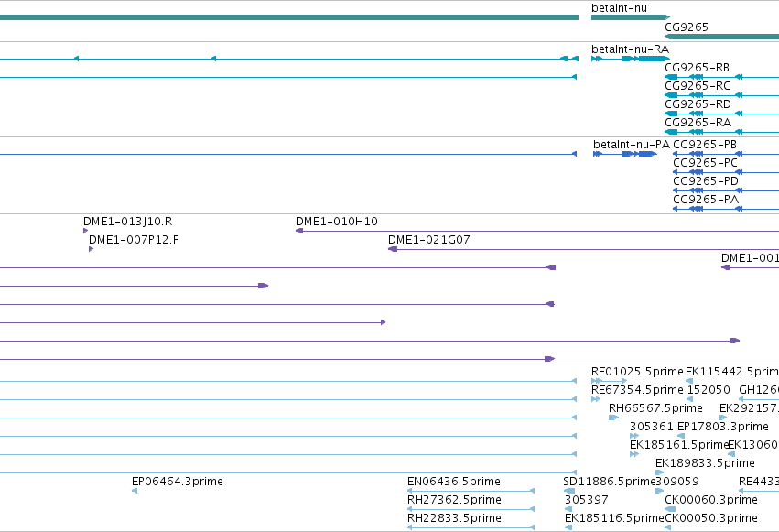
Task: Select the 152050 EST label
Action: (709, 390)
